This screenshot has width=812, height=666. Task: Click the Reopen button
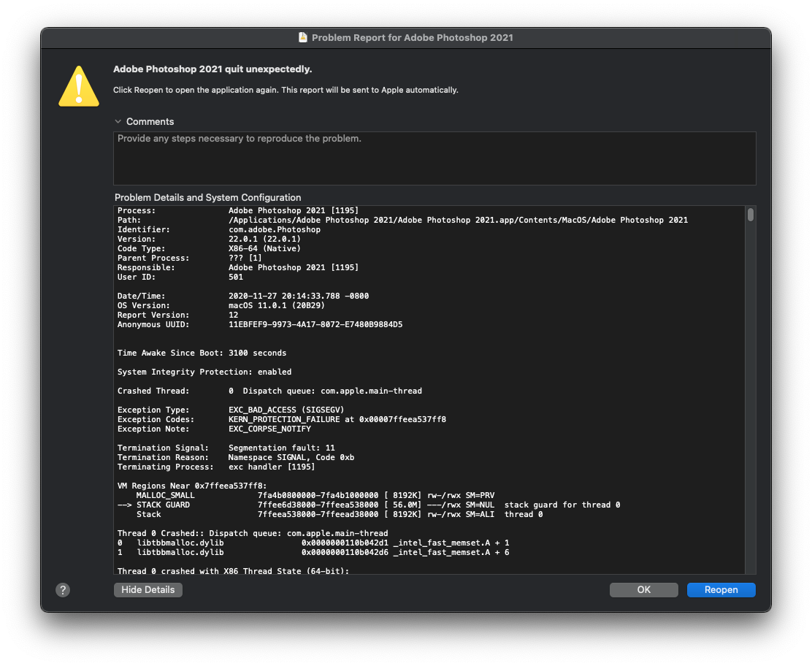(x=721, y=590)
